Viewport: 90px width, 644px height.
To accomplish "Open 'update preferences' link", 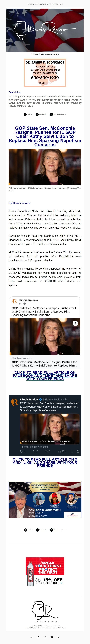I will tap(46, 4).
